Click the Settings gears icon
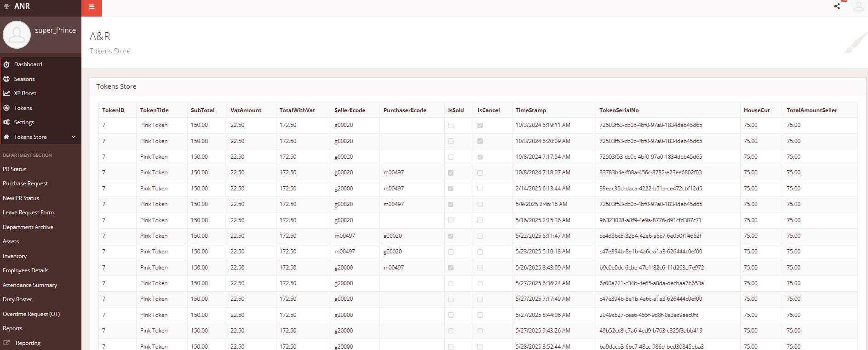 pyautogui.click(x=6, y=122)
